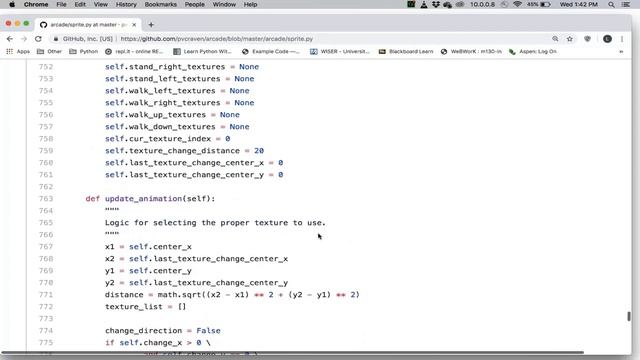Open the Bookmarks menu
Image resolution: width=640 pixels, height=360 pixels.
[x=160, y=4]
